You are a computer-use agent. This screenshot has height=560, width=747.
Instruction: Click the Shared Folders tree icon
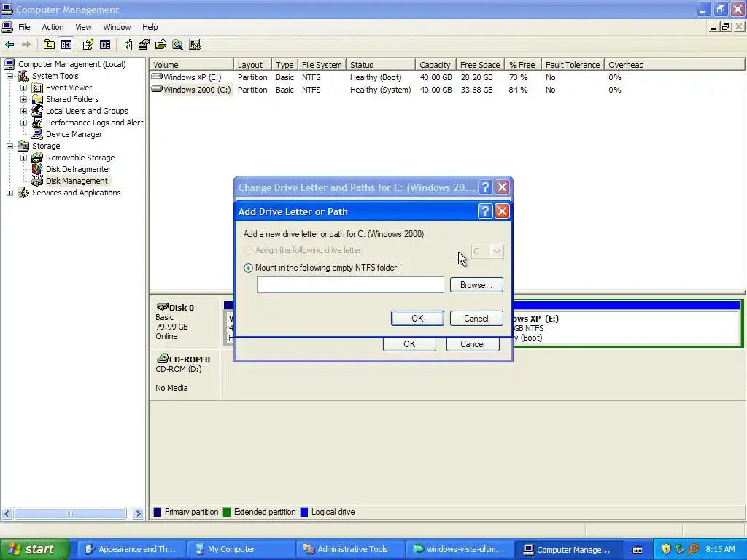tap(37, 99)
